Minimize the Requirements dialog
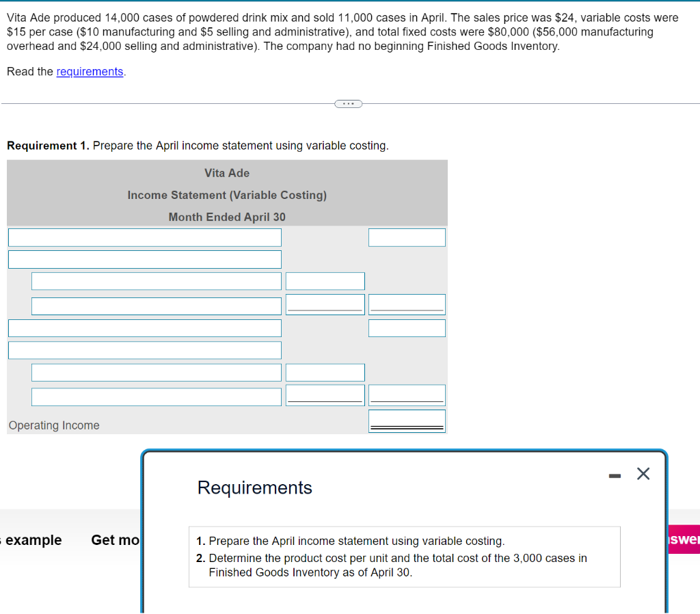Image resolution: width=700 pixels, height=614 pixels. (615, 476)
